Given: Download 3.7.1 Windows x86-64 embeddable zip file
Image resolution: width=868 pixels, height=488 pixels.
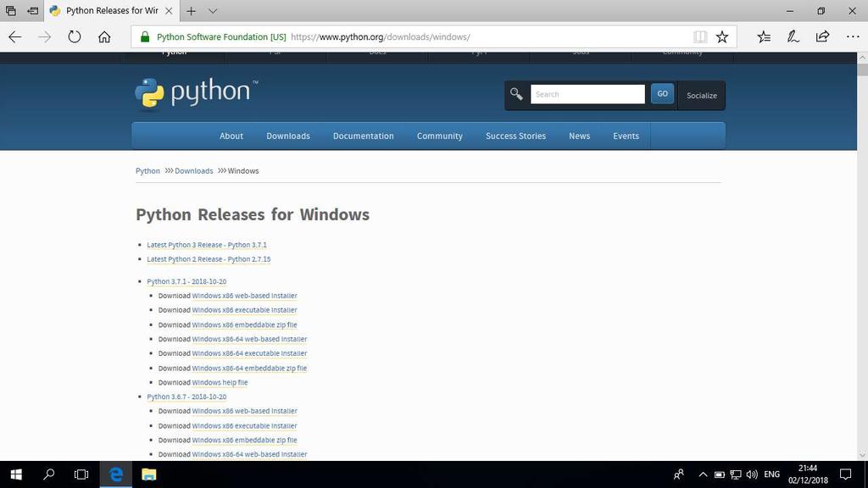Looking at the screenshot, I should click(x=249, y=368).
